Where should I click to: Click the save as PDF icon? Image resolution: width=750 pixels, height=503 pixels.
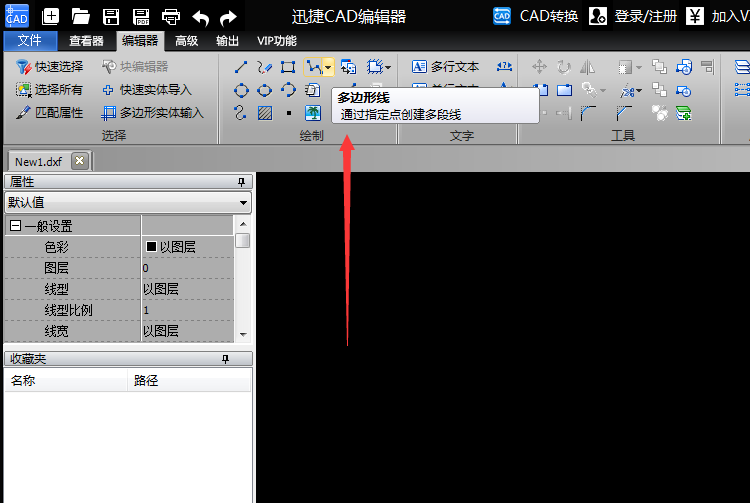click(141, 17)
